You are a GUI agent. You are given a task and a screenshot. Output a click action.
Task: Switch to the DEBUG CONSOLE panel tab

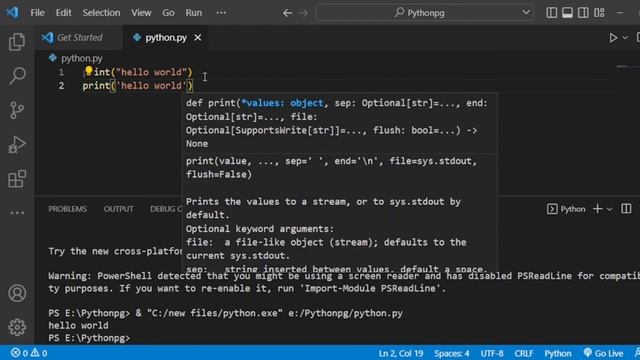click(x=166, y=209)
